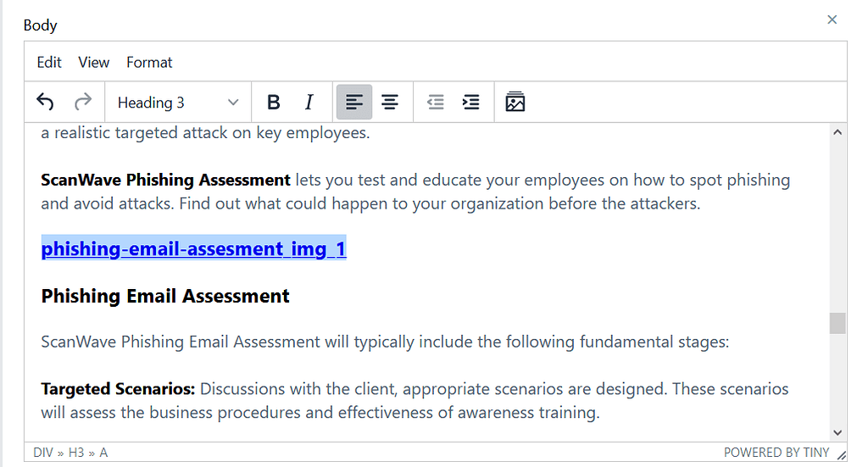The image size is (868, 467).
Task: Open the Format menu
Action: point(149,62)
